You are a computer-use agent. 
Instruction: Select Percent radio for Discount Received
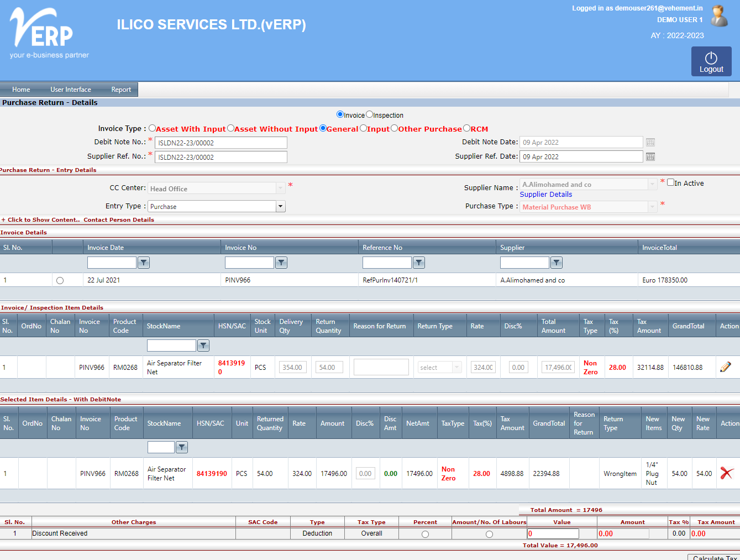point(425,534)
